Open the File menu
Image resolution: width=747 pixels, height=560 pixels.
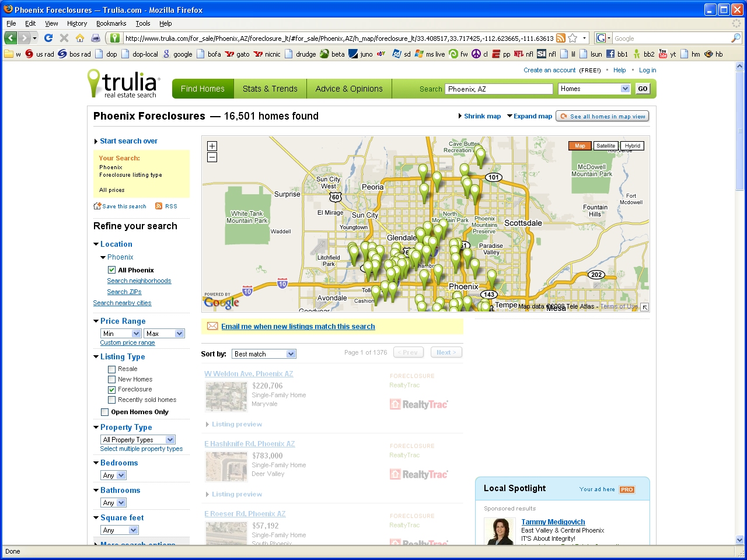(x=11, y=23)
